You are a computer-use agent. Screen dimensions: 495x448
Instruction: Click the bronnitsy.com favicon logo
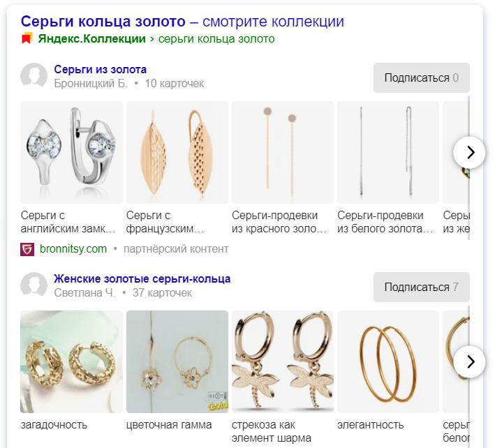(x=27, y=249)
